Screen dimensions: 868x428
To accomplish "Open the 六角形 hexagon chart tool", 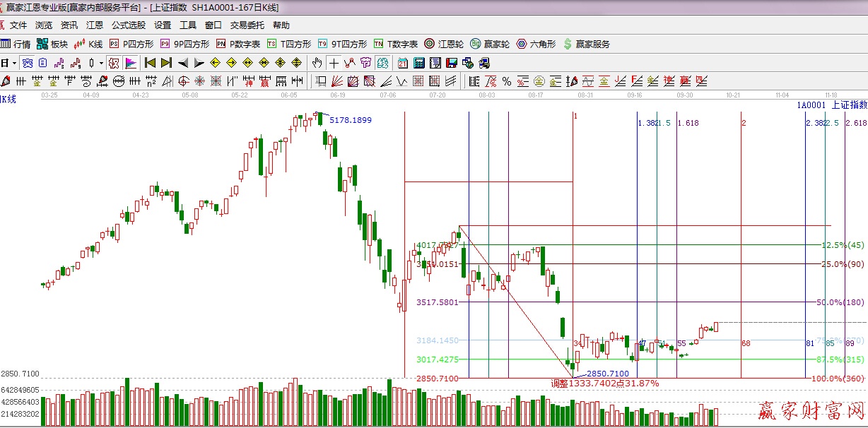I will (x=536, y=44).
